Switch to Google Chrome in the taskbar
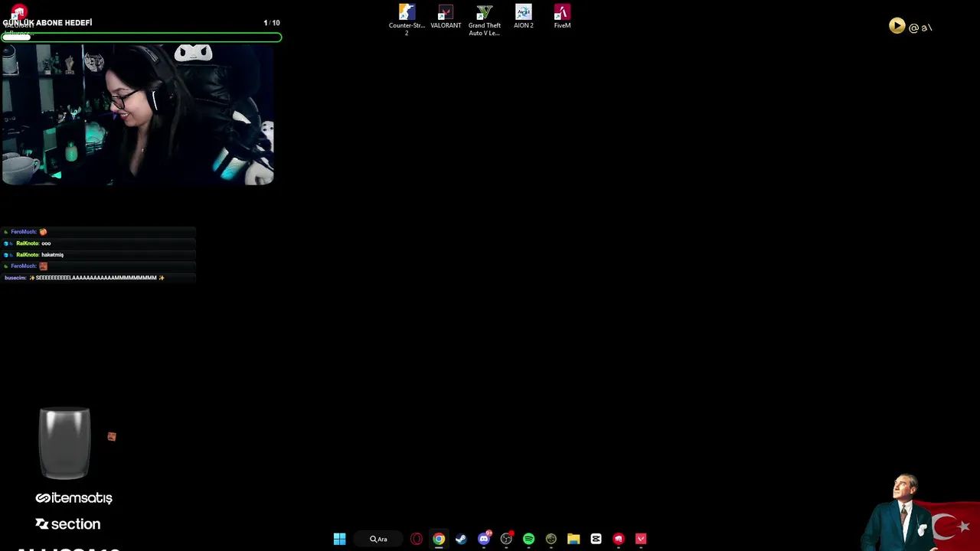This screenshot has width=980, height=551. click(439, 539)
